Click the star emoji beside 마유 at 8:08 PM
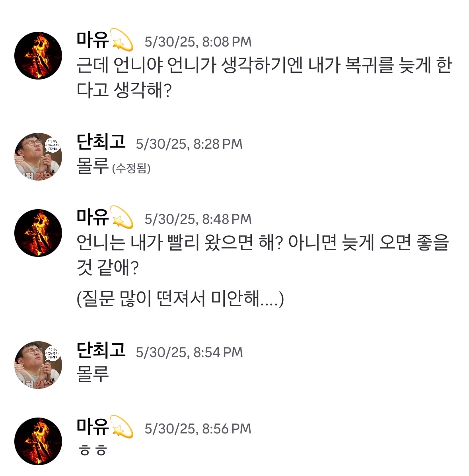This screenshot has height=476, width=469. pyautogui.click(x=123, y=40)
